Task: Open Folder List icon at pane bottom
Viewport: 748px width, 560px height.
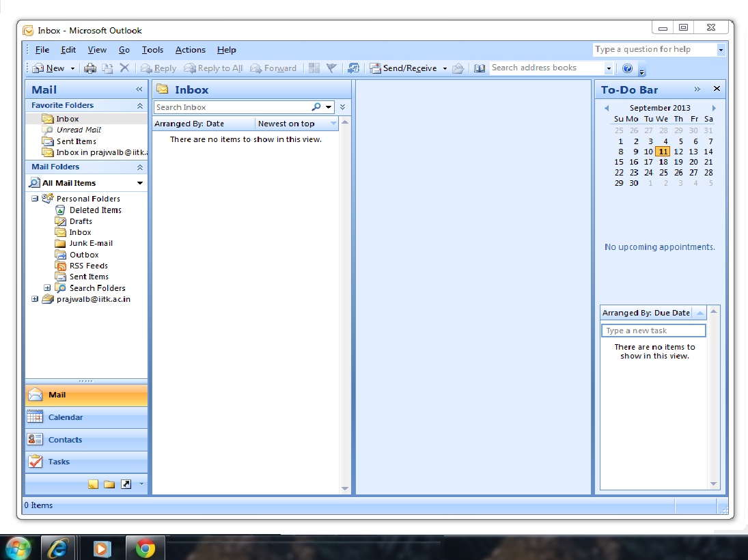Action: point(109,484)
